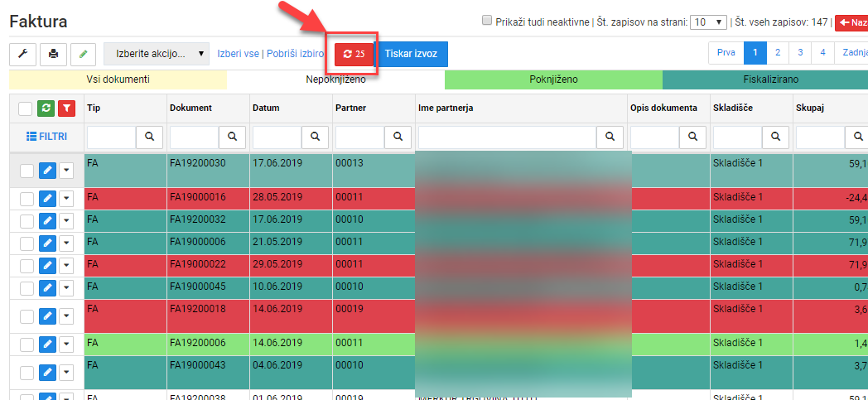
Task: Search the Tip column magnifier
Action: (149, 137)
